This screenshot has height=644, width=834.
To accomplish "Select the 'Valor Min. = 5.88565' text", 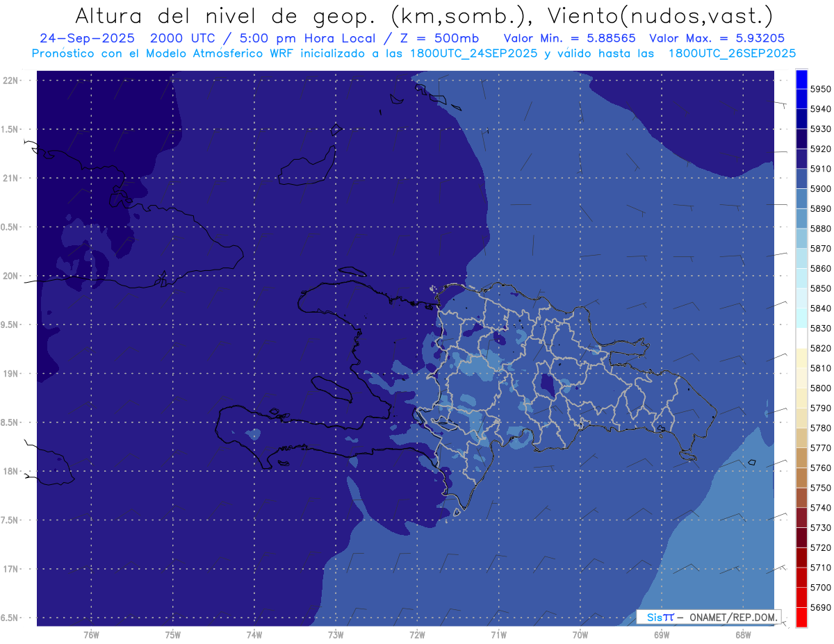I will click(x=569, y=39).
